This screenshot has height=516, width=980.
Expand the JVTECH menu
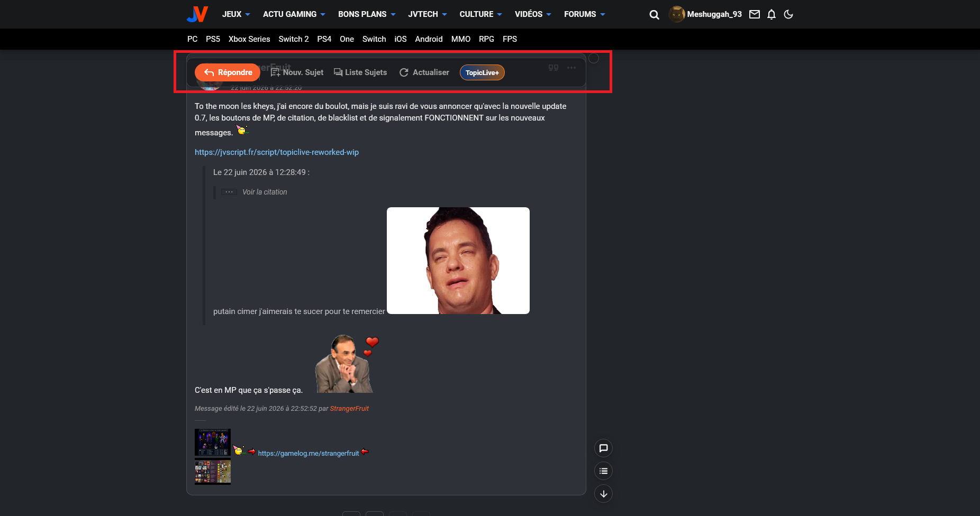click(x=428, y=14)
